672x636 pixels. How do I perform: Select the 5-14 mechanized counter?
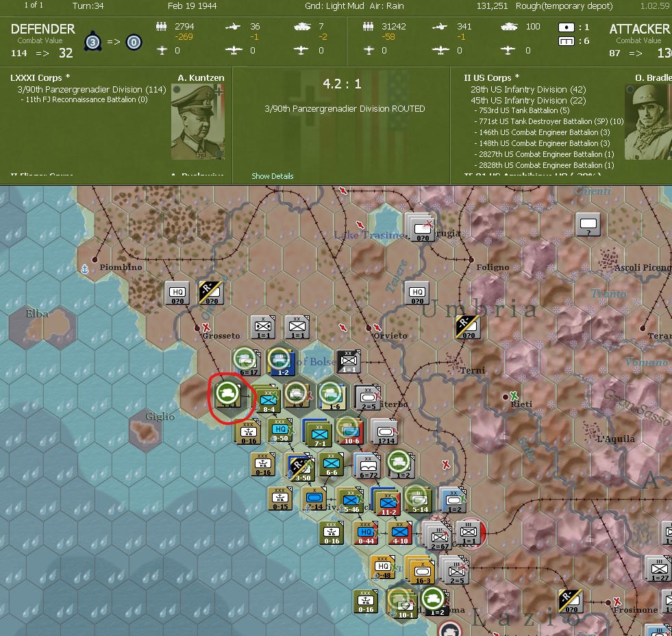pyautogui.click(x=419, y=501)
